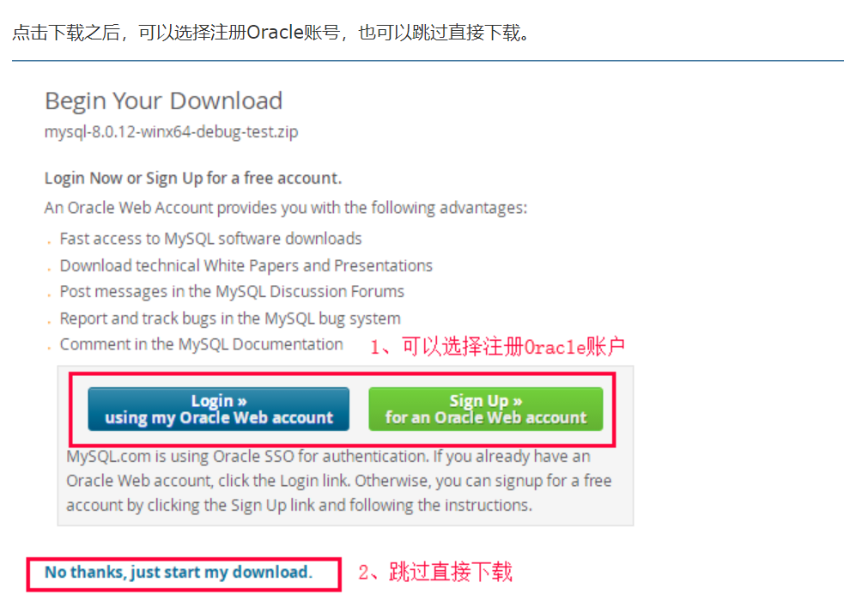
Task: Click 'Fast access to MySQL software downloads' item
Action: pos(210,239)
